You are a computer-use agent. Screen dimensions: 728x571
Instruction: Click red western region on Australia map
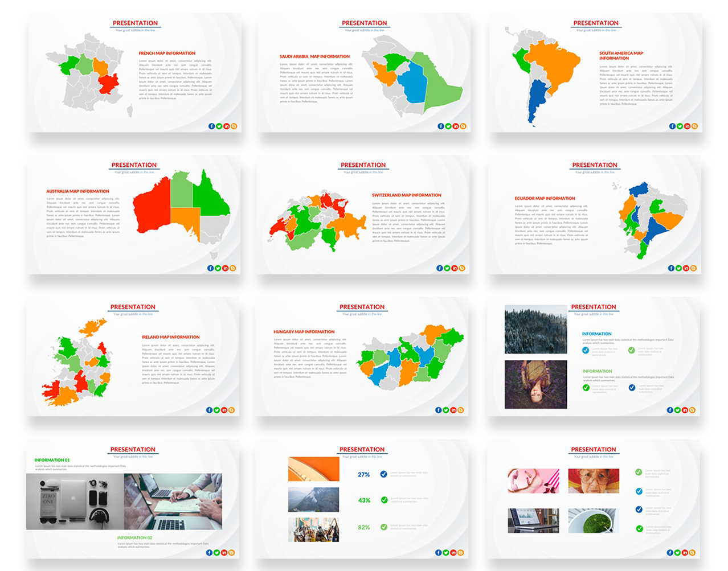point(152,205)
